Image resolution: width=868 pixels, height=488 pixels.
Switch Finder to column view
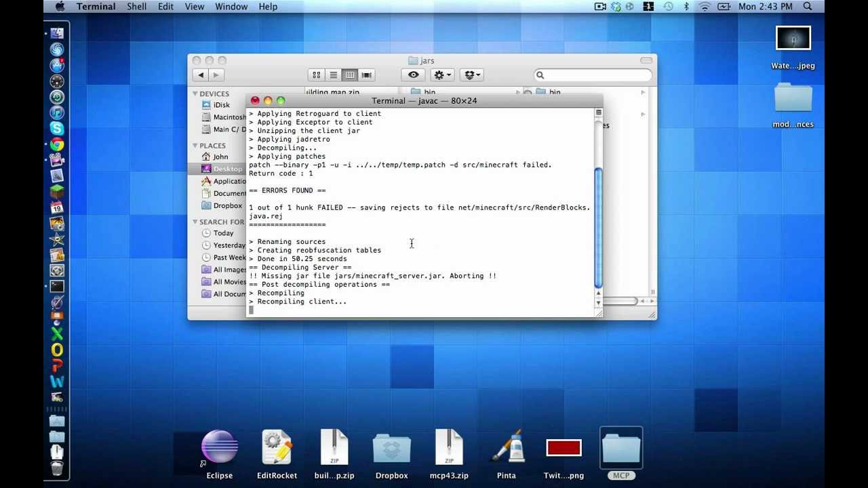(349, 75)
